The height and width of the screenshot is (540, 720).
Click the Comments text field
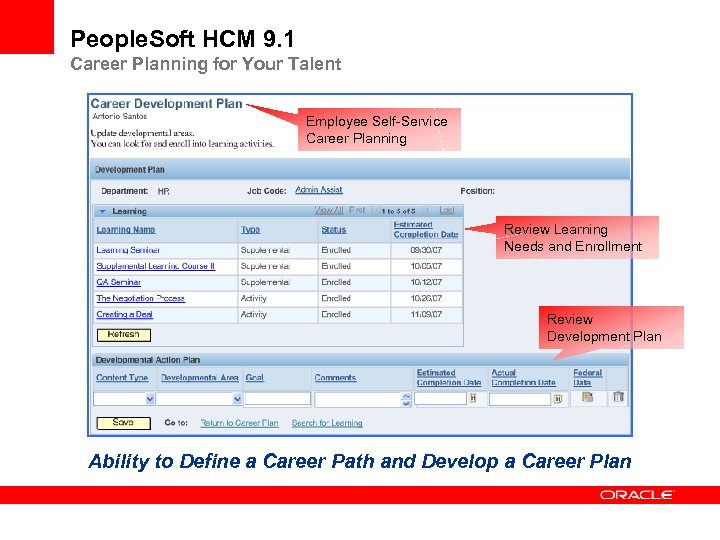coord(358,399)
